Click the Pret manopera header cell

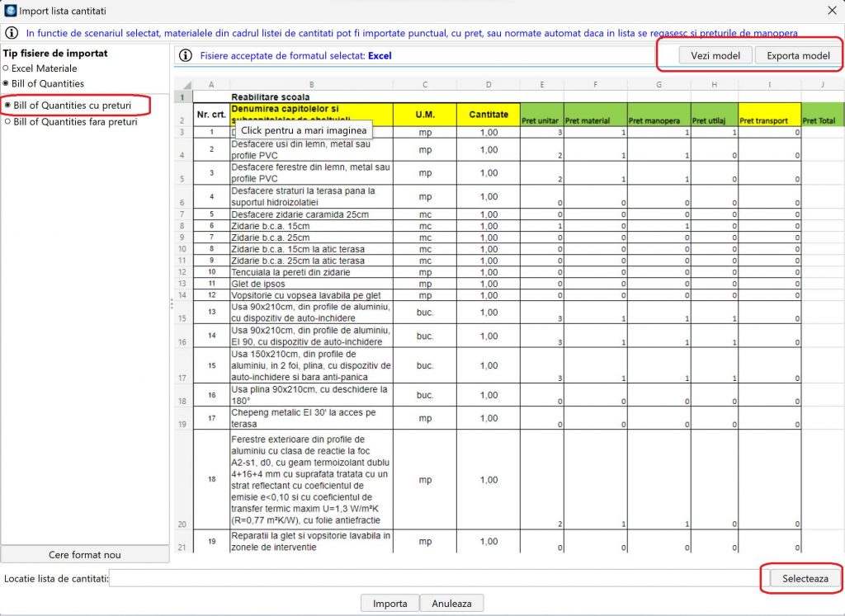click(x=659, y=114)
